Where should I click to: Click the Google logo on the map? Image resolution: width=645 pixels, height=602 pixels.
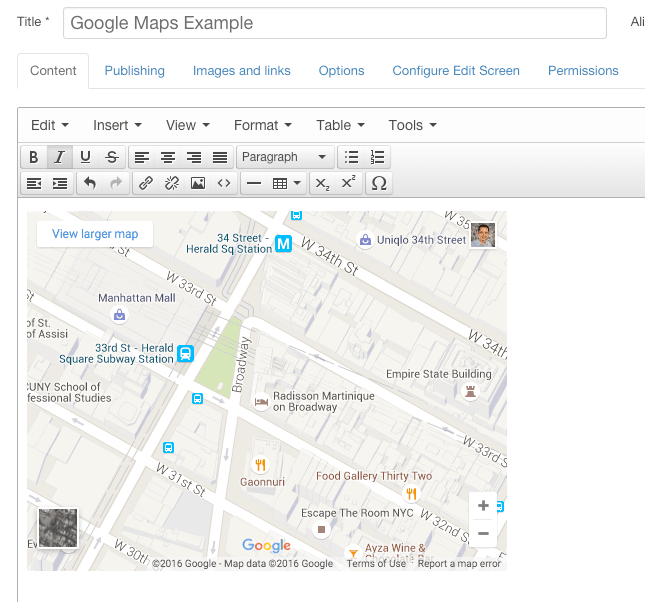coord(266,546)
